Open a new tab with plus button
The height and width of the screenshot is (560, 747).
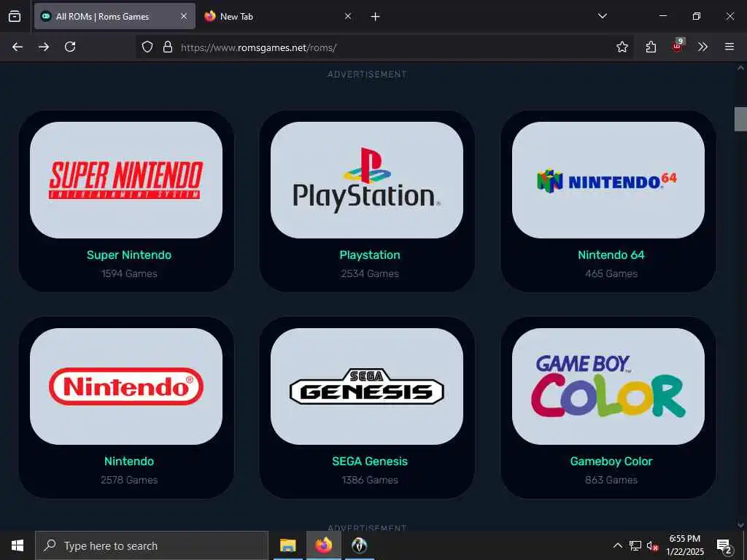pyautogui.click(x=375, y=17)
